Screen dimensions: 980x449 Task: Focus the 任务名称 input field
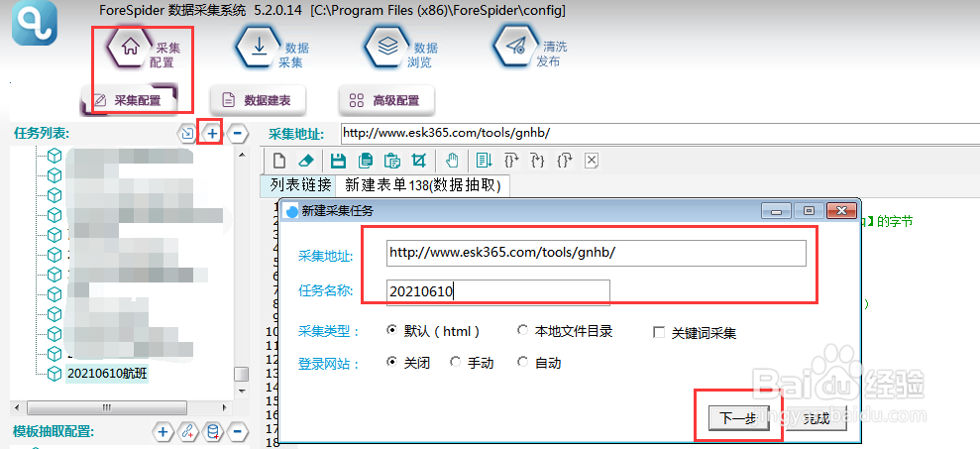(x=498, y=291)
